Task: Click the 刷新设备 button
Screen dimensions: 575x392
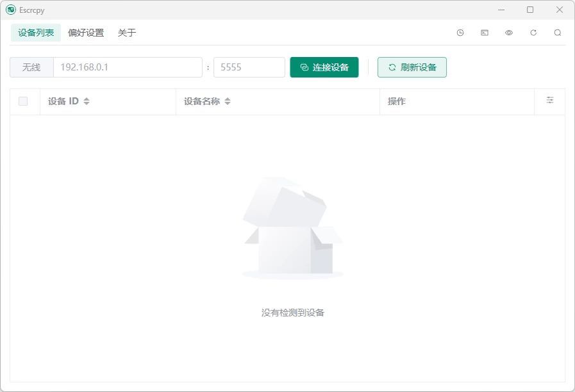Action: (412, 67)
